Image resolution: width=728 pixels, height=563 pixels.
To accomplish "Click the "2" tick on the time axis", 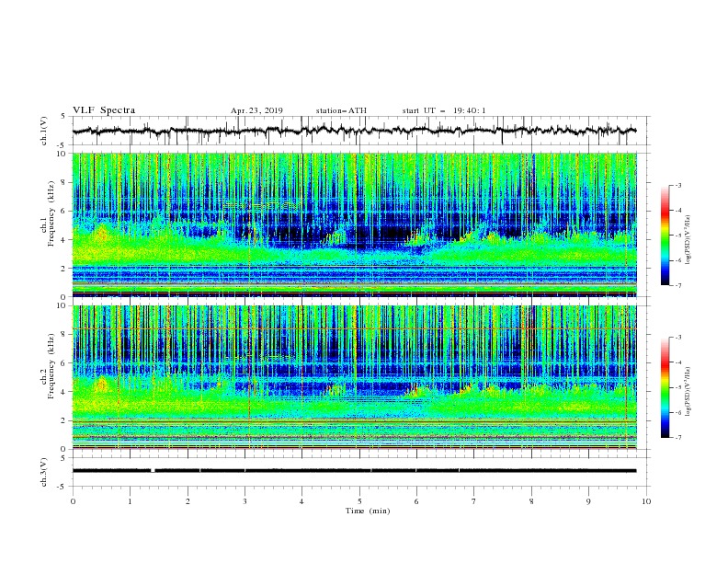I will 188,501.
